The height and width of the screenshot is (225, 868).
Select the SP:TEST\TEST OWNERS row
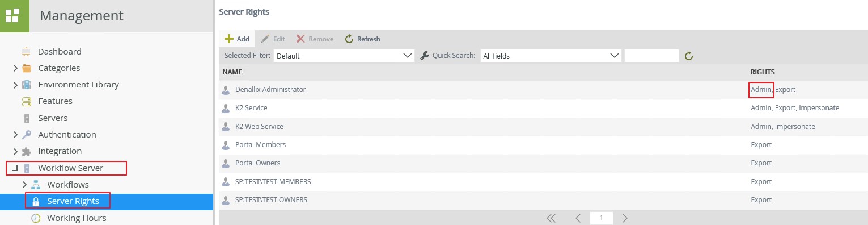[x=543, y=200]
